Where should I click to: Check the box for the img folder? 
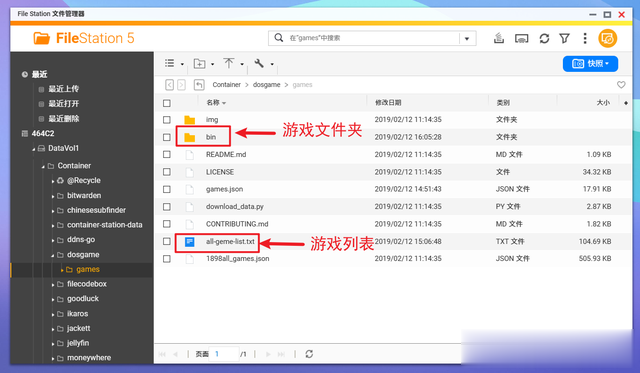coord(167,120)
